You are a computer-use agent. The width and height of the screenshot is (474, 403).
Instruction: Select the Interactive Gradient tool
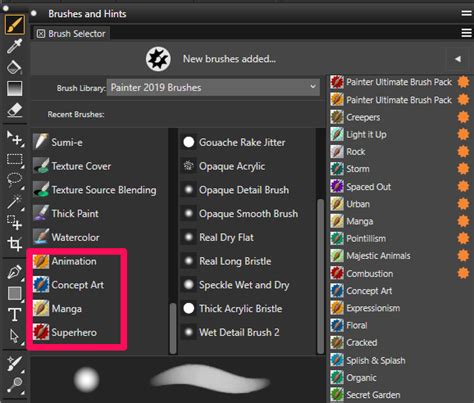click(15, 88)
